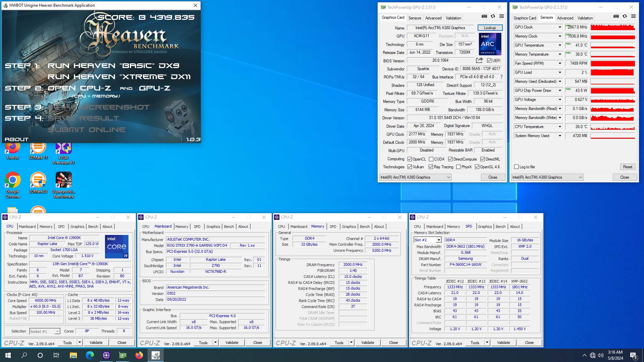Open Task View from the taskbar
Screen dimensions: 644x362
click(x=56, y=355)
